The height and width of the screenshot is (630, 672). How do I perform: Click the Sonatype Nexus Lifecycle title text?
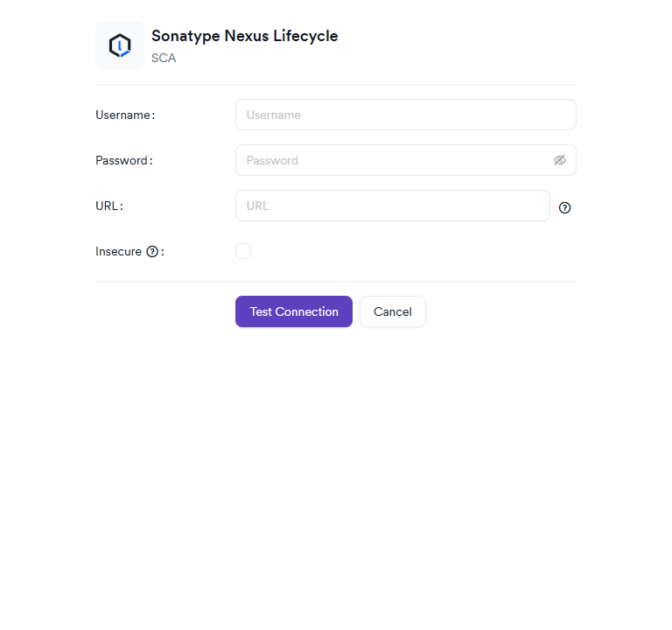tap(245, 36)
